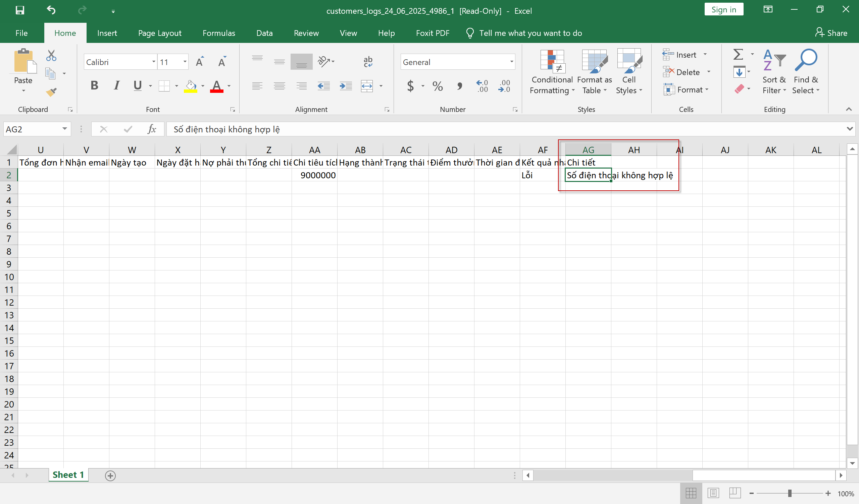
Task: Click the Percent Style icon
Action: 437,86
